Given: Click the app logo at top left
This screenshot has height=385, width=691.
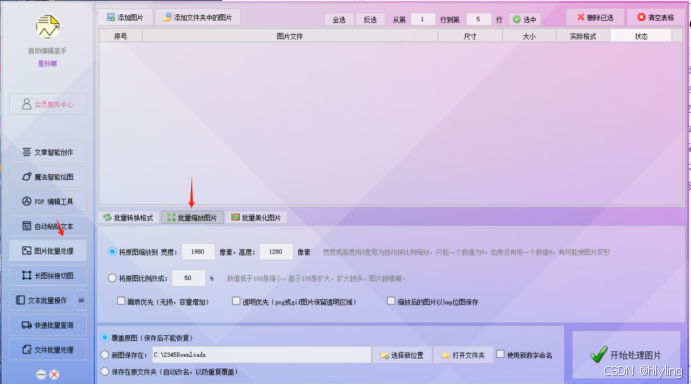Looking at the screenshot, I should pyautogui.click(x=48, y=26).
